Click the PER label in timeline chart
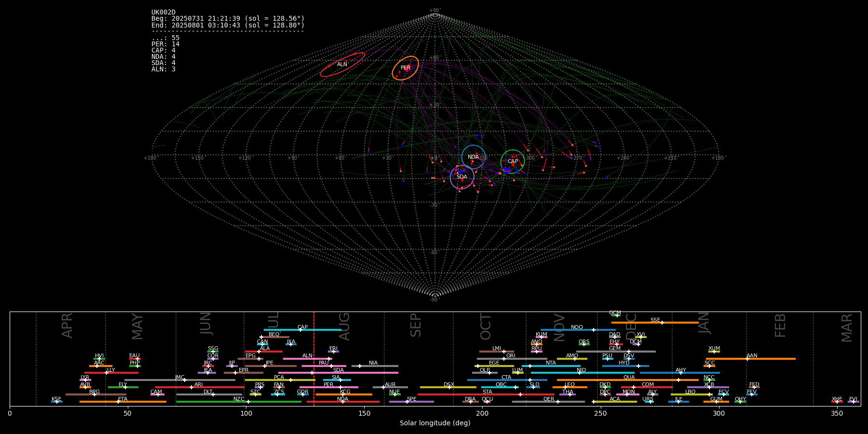Viewport: 868px width, 434px height. [328, 384]
